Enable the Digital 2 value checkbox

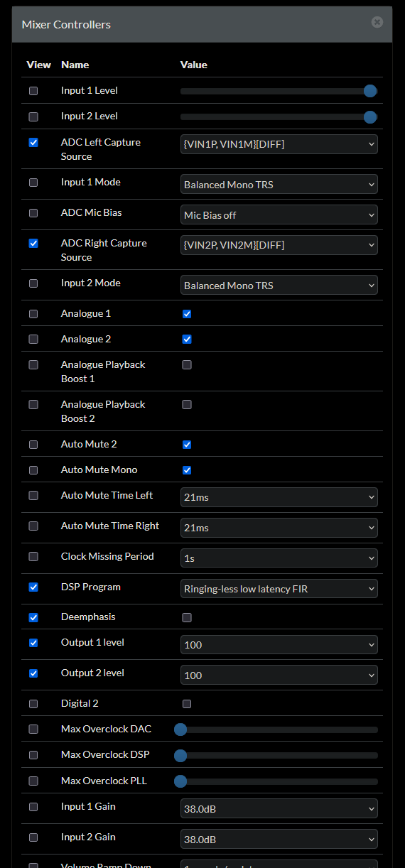(x=187, y=705)
